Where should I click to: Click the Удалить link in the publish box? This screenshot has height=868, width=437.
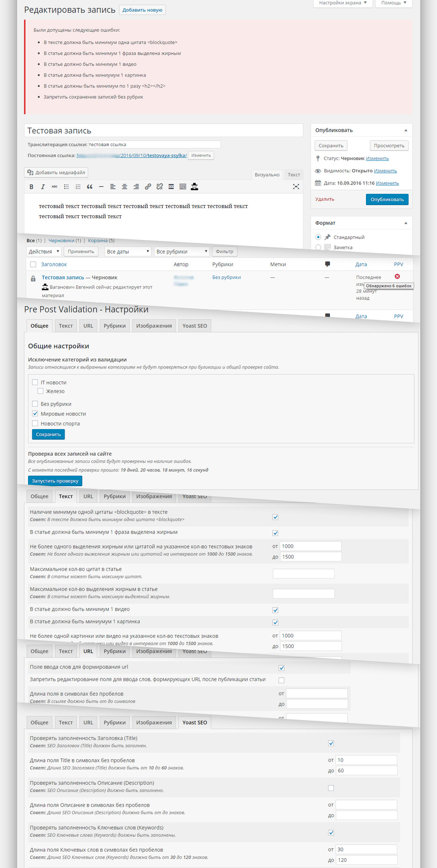324,199
